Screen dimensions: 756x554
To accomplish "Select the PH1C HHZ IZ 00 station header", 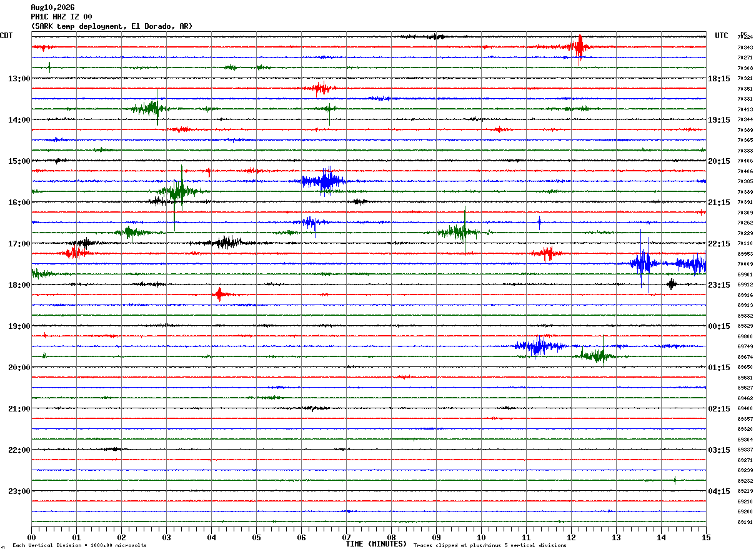I will [x=61, y=17].
